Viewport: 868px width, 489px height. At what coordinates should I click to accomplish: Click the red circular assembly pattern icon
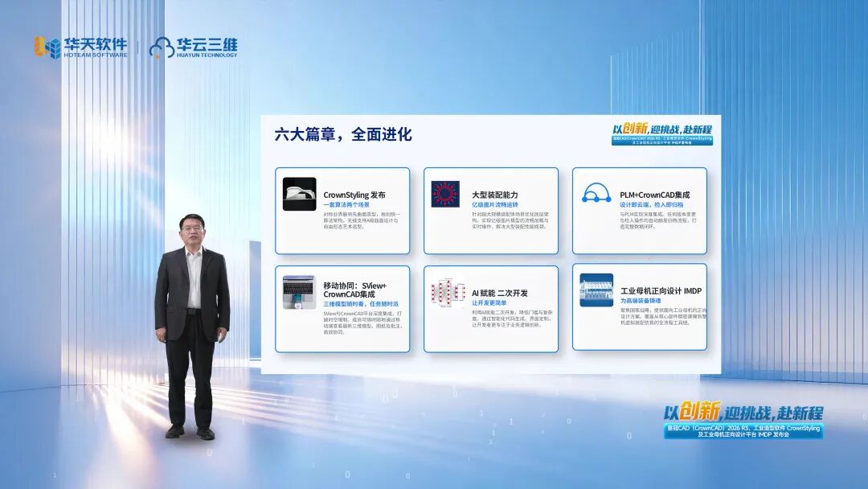(x=445, y=194)
